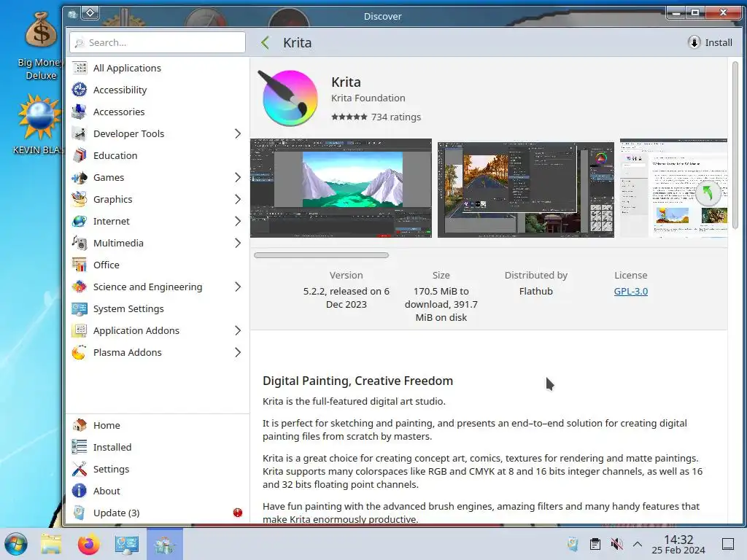Click the Application Addons icon
747x560 pixels.
[x=80, y=331]
